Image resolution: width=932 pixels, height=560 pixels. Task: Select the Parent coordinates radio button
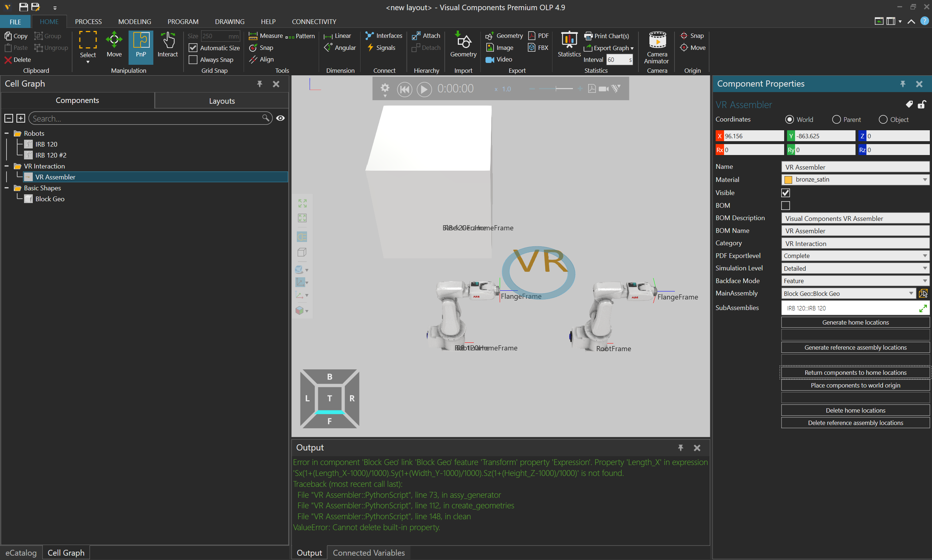tap(837, 120)
